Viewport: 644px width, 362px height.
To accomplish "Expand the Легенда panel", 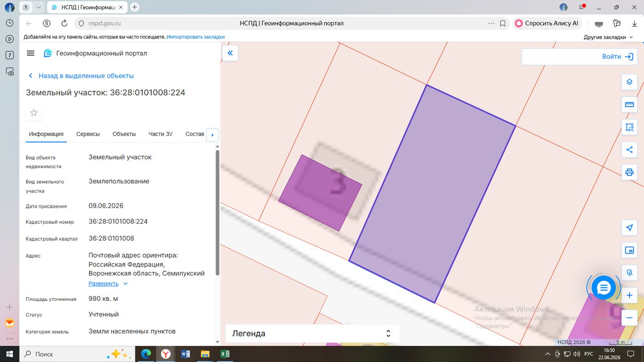I will click(312, 334).
